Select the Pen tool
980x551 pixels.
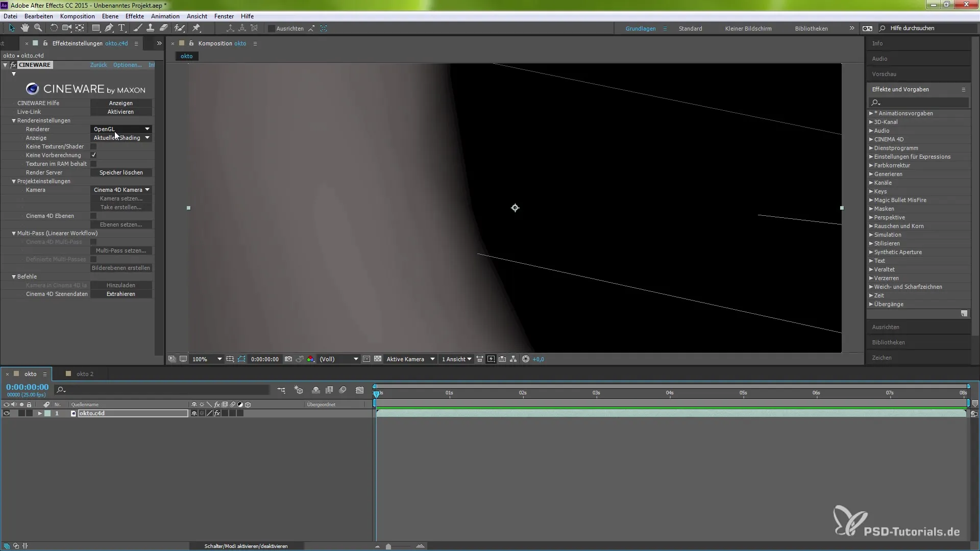pyautogui.click(x=109, y=28)
